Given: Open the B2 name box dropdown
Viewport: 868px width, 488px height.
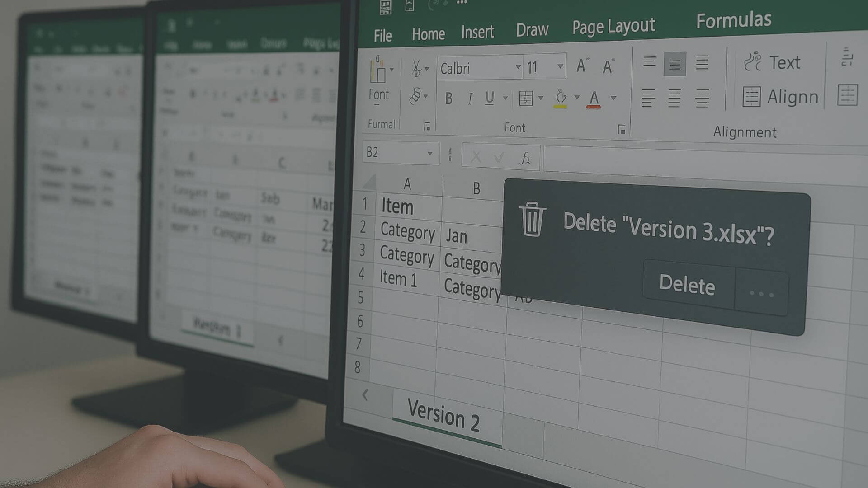Looking at the screenshot, I should click(429, 154).
